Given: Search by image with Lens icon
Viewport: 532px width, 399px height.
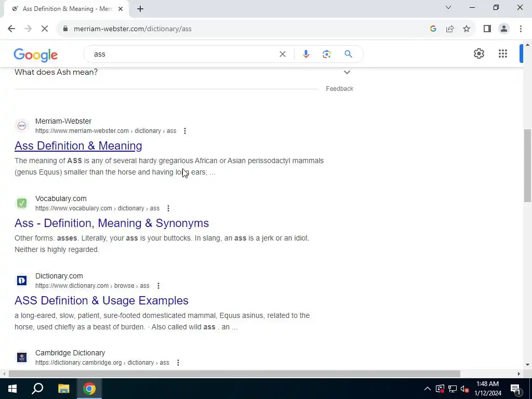Looking at the screenshot, I should pyautogui.click(x=326, y=54).
